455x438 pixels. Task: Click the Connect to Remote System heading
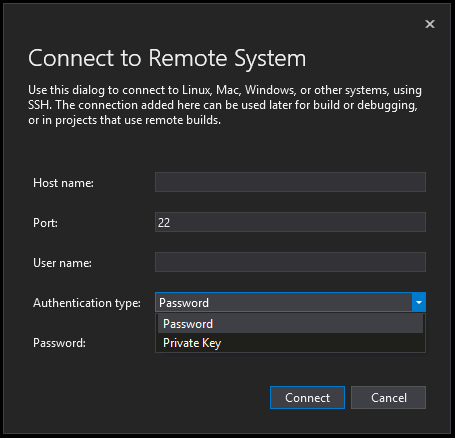[x=167, y=58]
